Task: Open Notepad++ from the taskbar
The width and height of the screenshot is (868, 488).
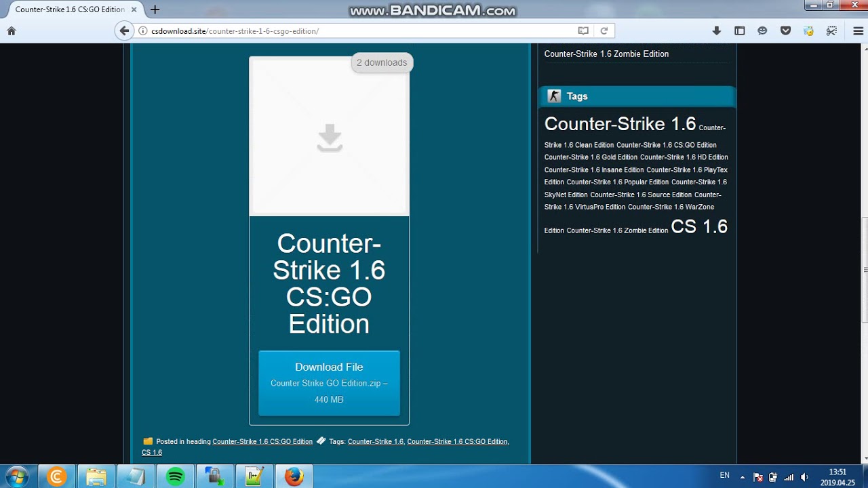Action: coord(254,476)
